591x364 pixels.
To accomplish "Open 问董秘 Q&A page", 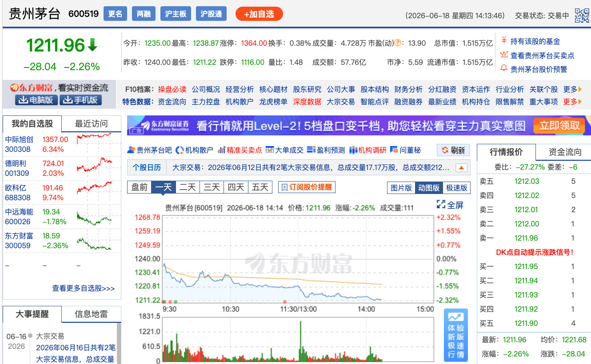I will pyautogui.click(x=405, y=150).
